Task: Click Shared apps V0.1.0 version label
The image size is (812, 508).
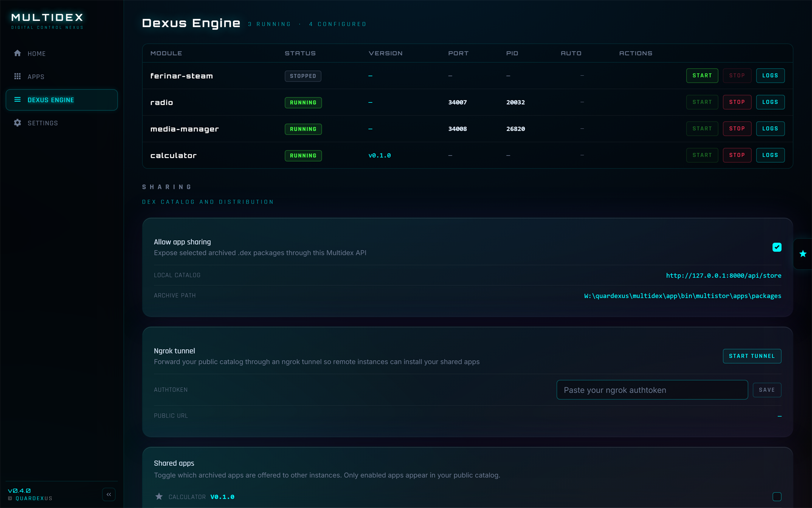Action: pos(222,497)
